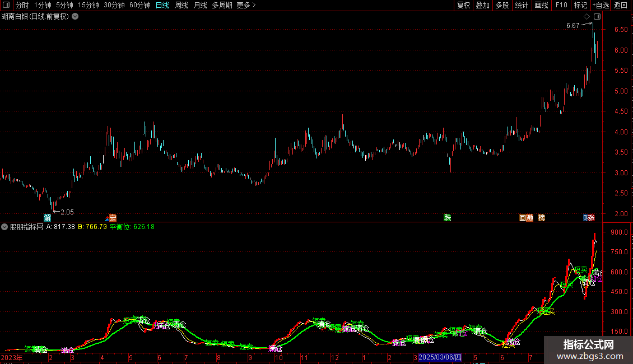Click the 湖南白银(日线.前复权) chart title
The width and height of the screenshot is (633, 364).
coord(35,17)
